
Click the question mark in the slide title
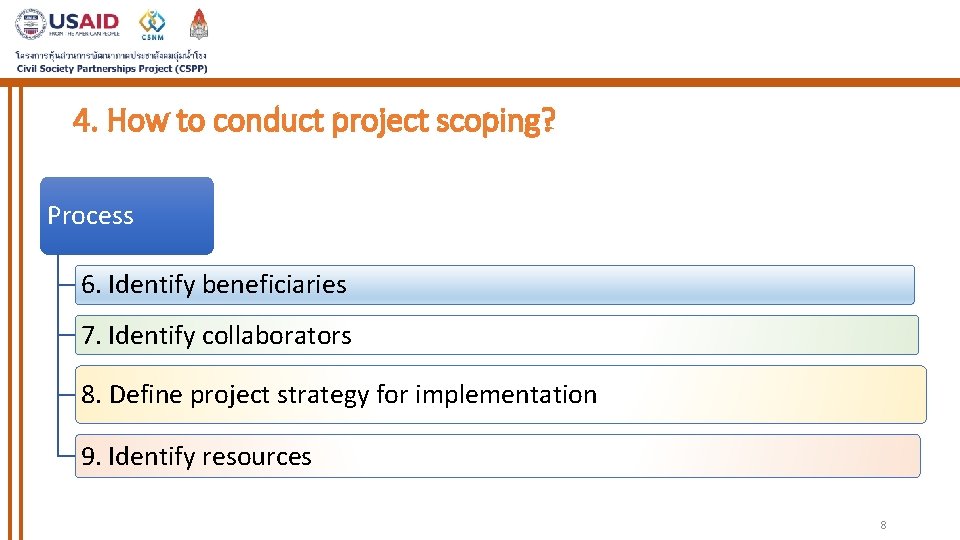(x=549, y=119)
